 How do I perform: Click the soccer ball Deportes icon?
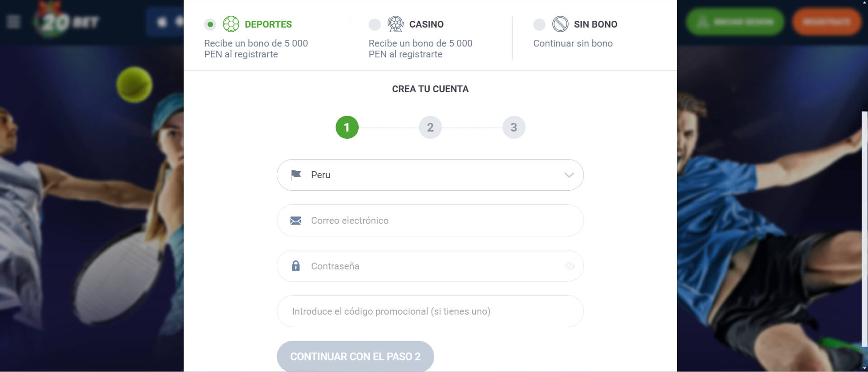tap(231, 24)
